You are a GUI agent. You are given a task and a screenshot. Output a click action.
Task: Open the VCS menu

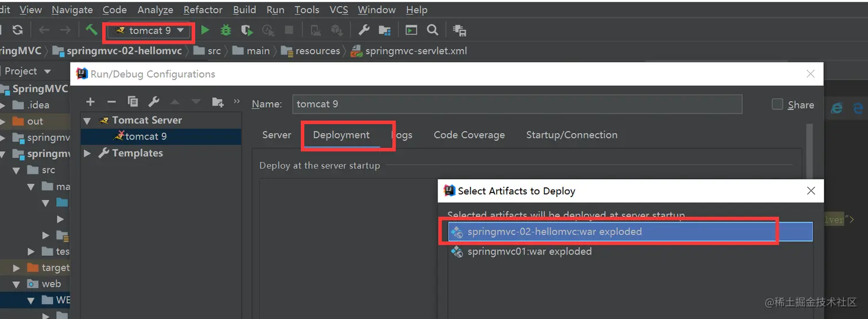(x=339, y=10)
